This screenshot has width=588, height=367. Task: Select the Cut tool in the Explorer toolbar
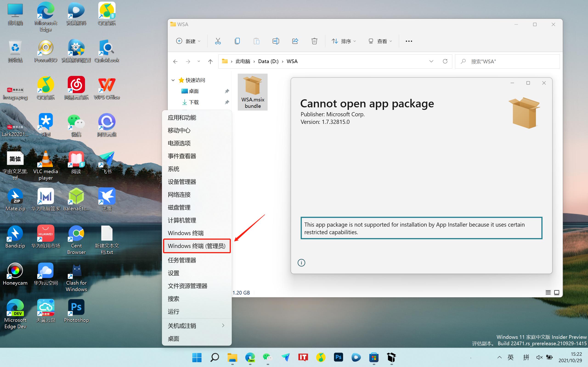tap(218, 41)
